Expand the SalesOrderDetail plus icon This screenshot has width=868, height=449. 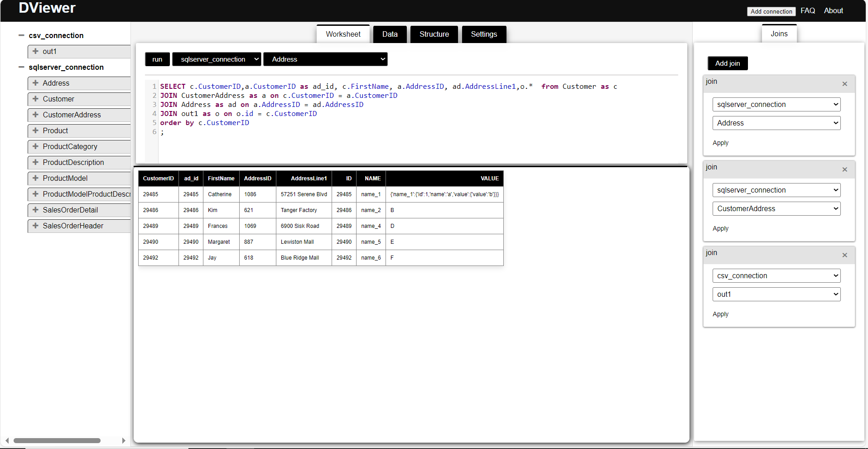coord(35,210)
